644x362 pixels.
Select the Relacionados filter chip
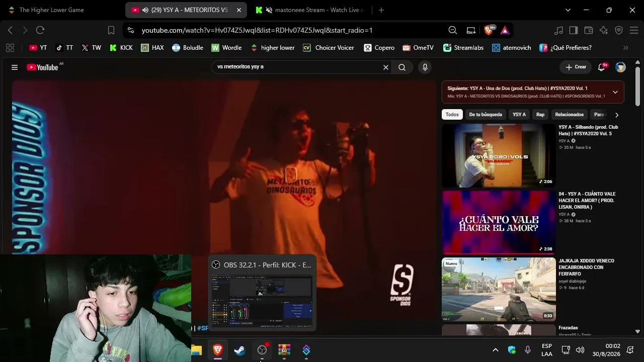569,115
